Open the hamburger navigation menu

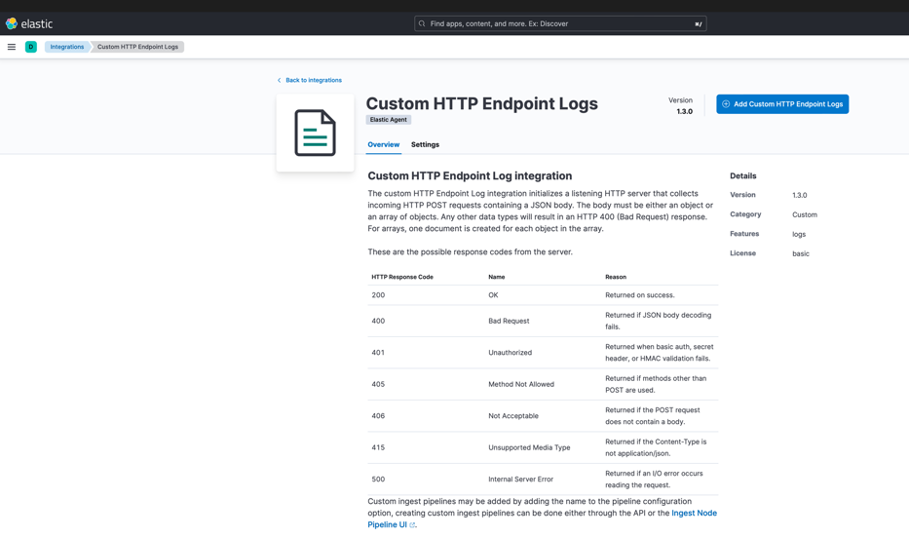pyautogui.click(x=12, y=47)
